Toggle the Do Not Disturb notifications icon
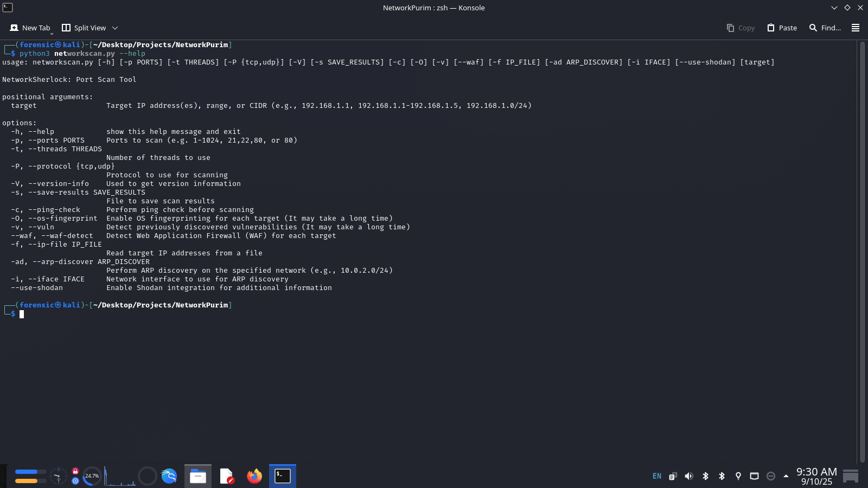This screenshot has width=868, height=488. click(770, 476)
